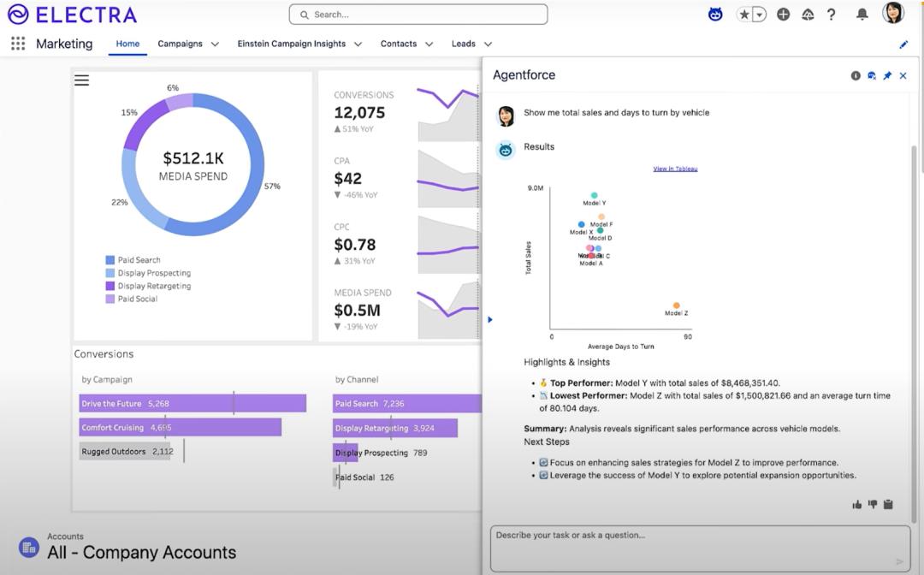Click the global create plus icon
The image size is (924, 575).
pos(783,15)
